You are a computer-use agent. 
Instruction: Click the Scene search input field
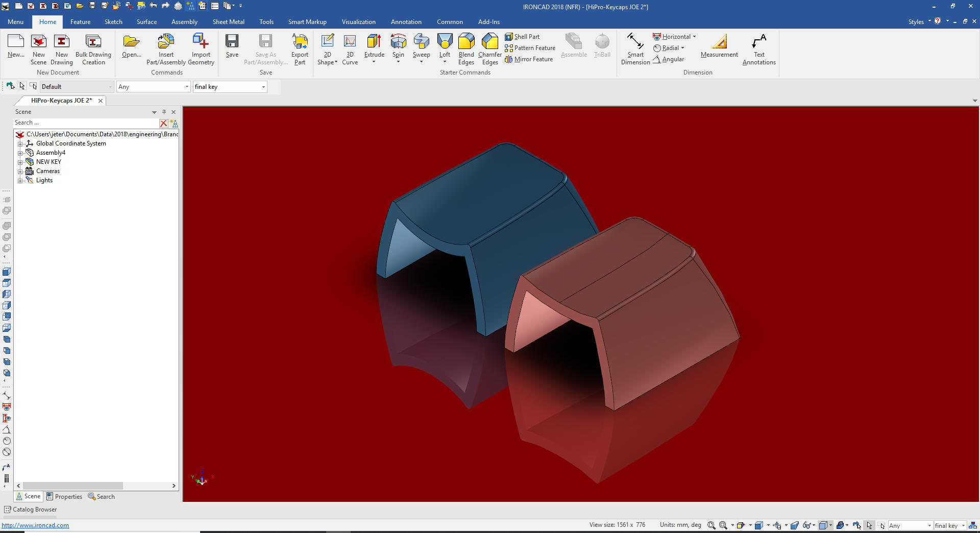(84, 123)
